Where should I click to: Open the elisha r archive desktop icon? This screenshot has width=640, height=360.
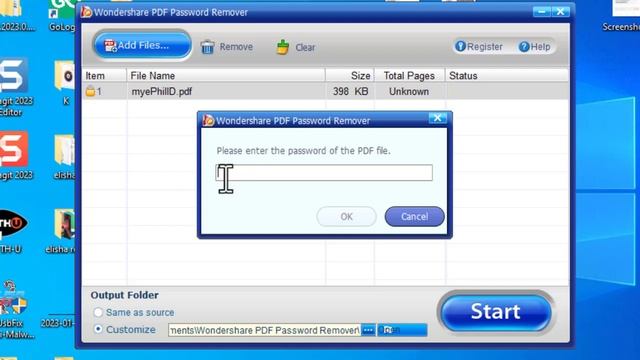tap(61, 231)
